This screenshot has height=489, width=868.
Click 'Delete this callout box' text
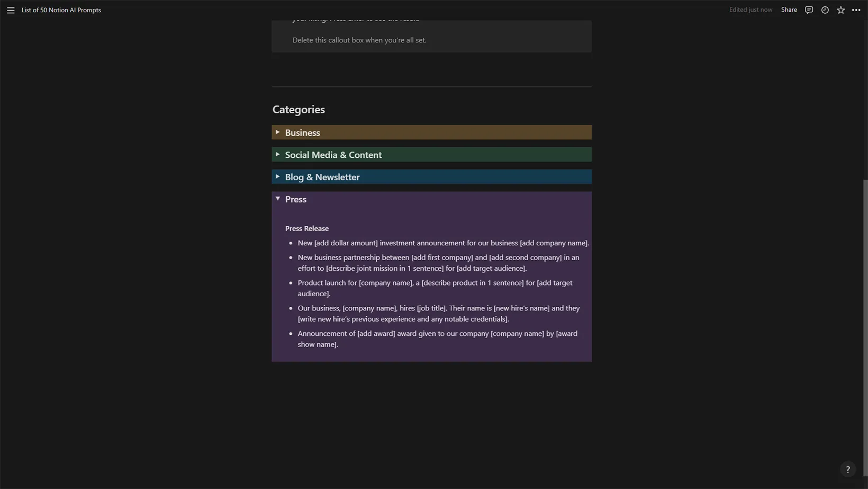359,40
